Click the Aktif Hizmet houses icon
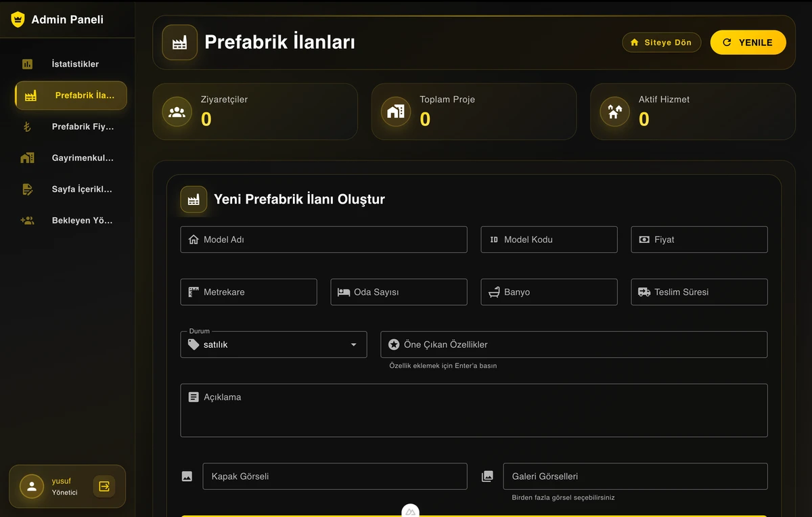This screenshot has height=517, width=812. (614, 112)
